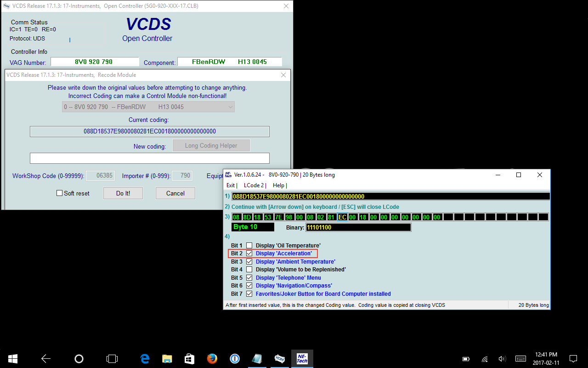Toggle Bit 3 'Ambient Temperature' checkbox
The height and width of the screenshot is (368, 588).
tap(249, 262)
